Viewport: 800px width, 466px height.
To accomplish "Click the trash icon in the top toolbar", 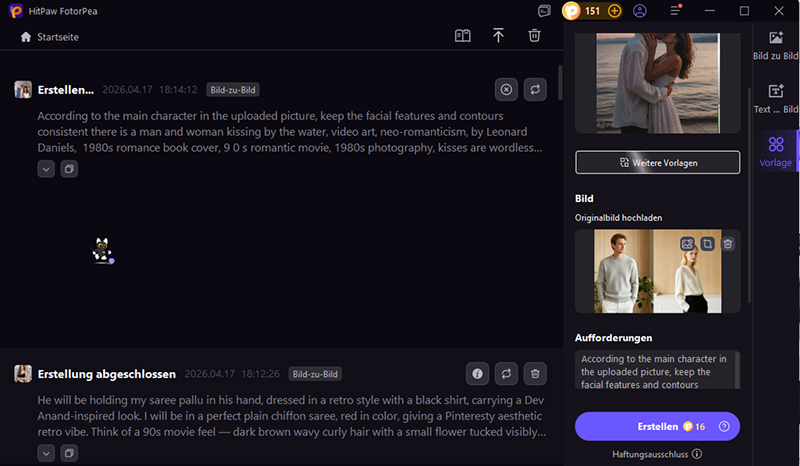I will pos(534,35).
